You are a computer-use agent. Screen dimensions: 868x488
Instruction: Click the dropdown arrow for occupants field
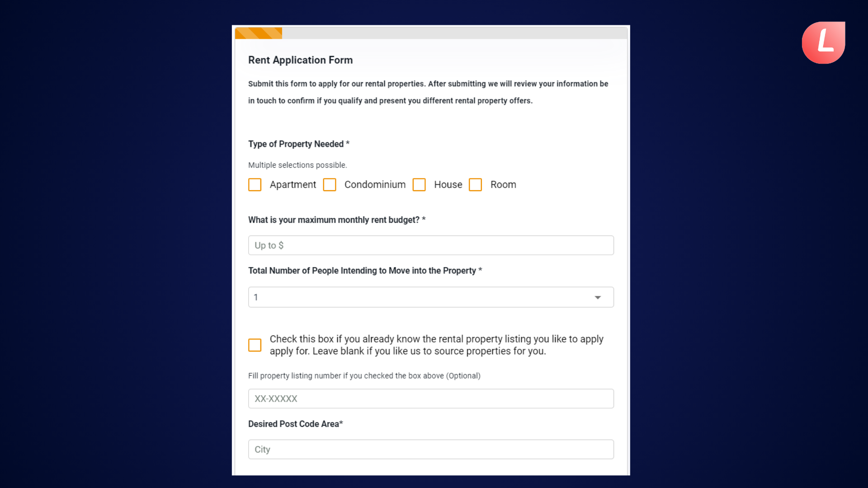pyautogui.click(x=598, y=297)
